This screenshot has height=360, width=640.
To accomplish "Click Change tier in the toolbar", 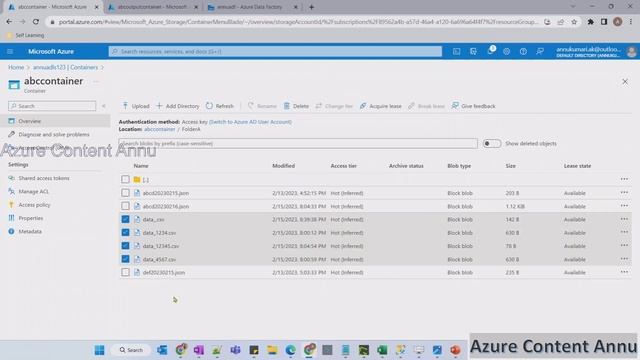I will [334, 106].
